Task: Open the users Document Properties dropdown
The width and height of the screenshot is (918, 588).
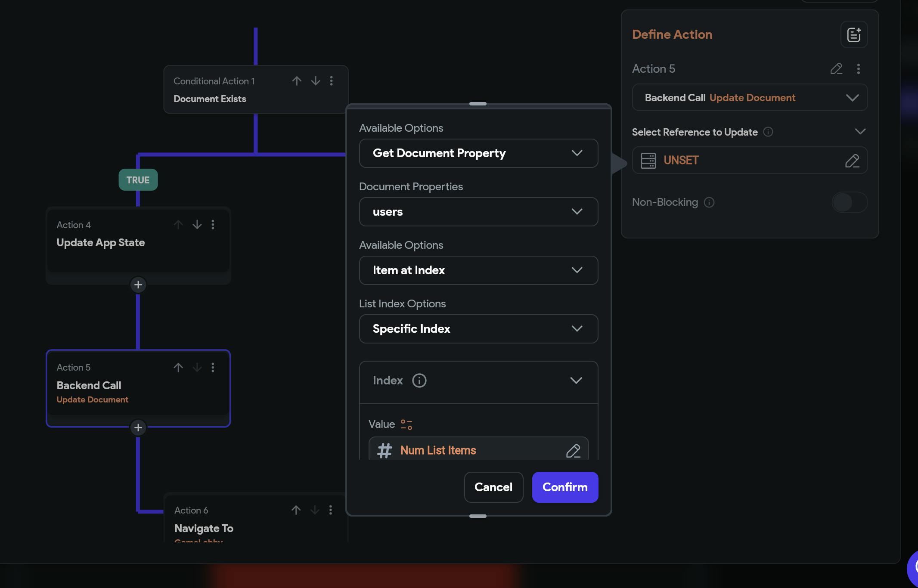Action: click(478, 212)
